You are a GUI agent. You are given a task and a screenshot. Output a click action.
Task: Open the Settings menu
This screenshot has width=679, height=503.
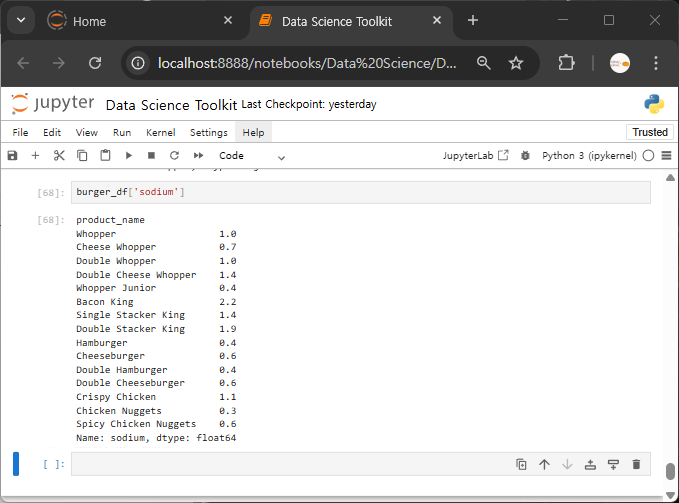click(209, 132)
